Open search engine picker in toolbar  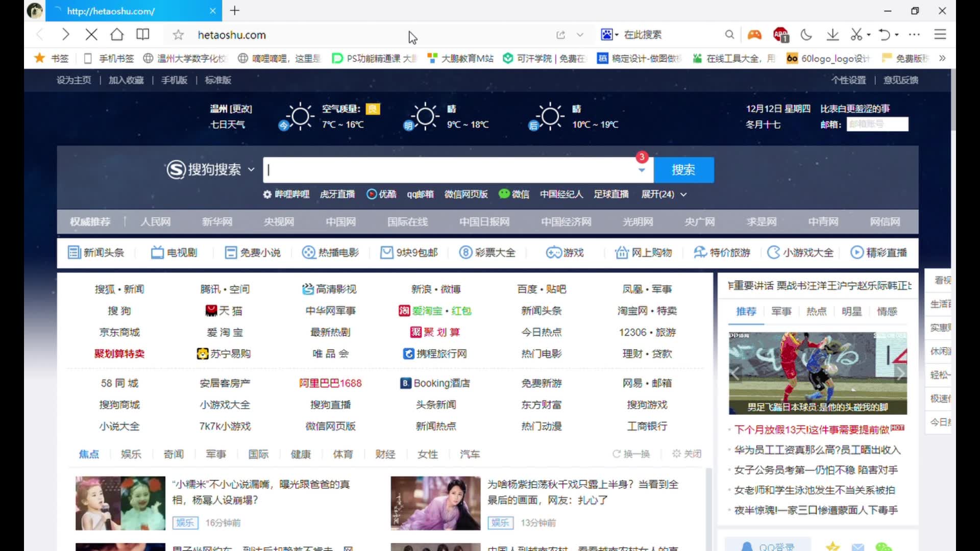pos(609,35)
